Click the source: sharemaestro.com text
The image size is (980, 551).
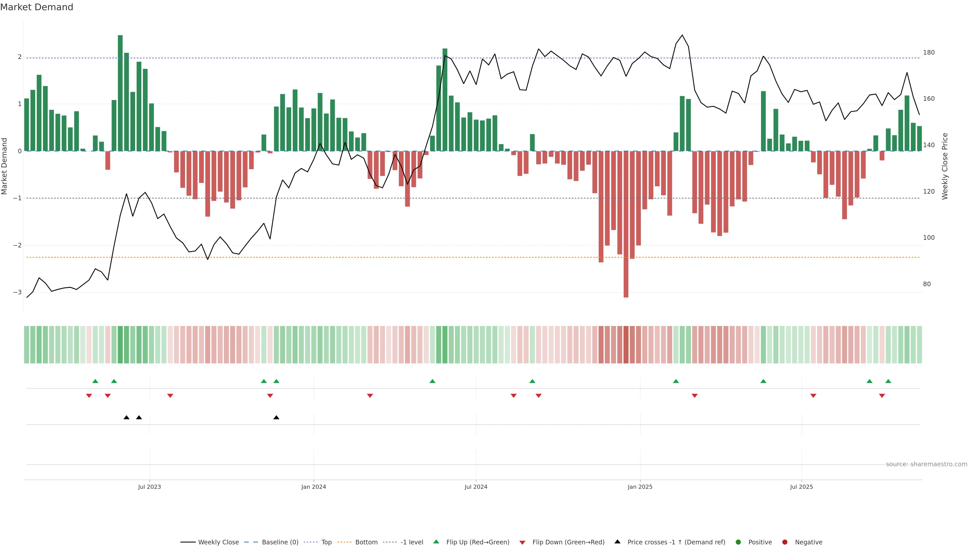tap(926, 464)
